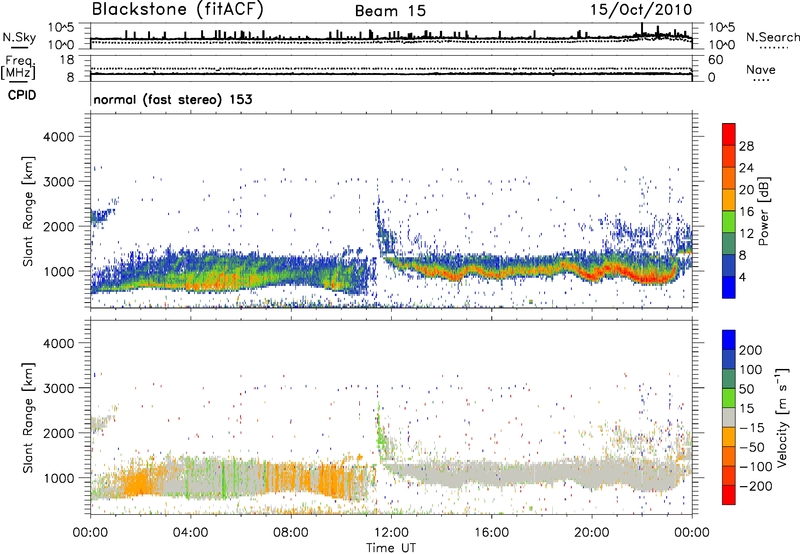Click the red bottom segment of Velocity colorbar
Screen dimensions: 800x554
(729, 495)
